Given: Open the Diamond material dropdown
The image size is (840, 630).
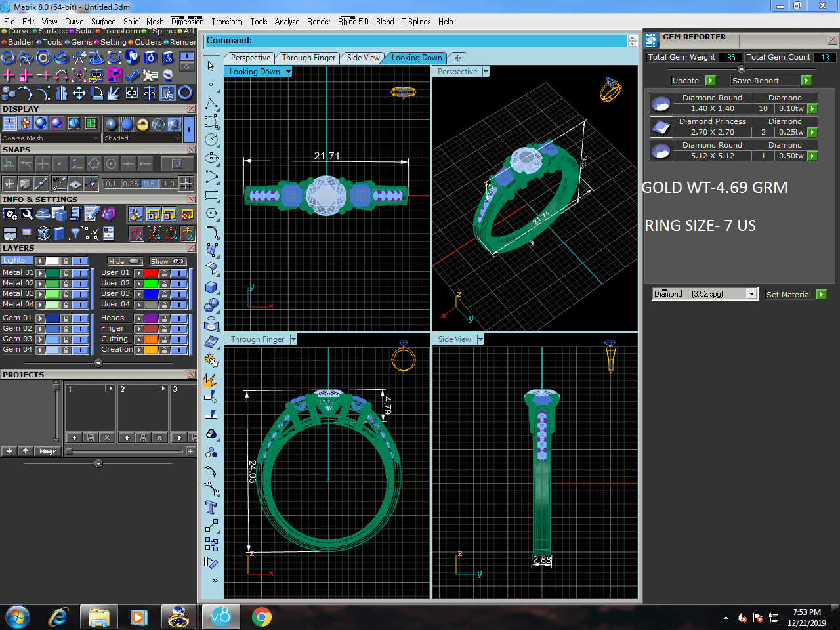Looking at the screenshot, I should (751, 294).
